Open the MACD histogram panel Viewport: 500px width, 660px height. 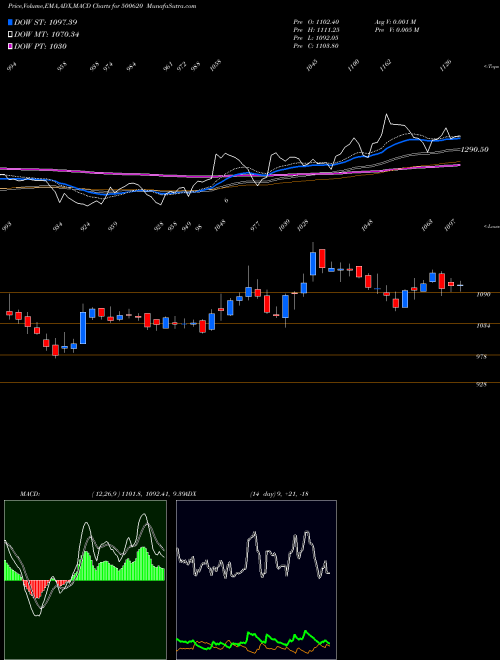pos(85,580)
